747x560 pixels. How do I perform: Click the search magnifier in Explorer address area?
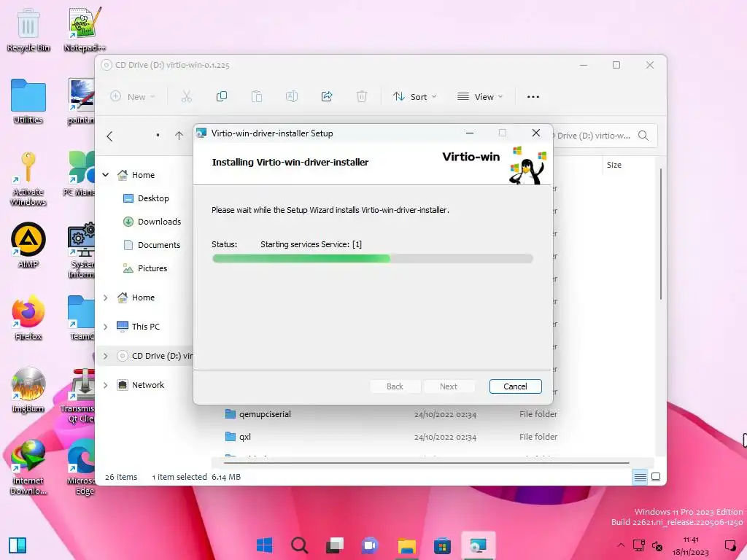[643, 136]
